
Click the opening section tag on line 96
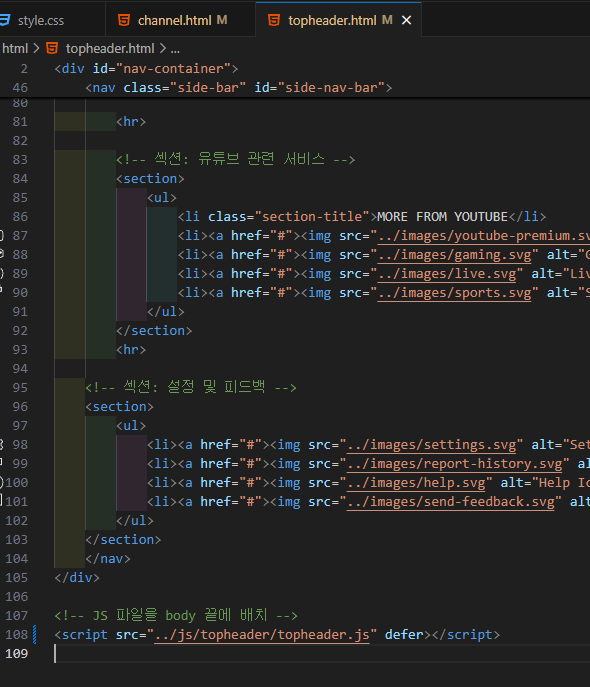click(120, 407)
